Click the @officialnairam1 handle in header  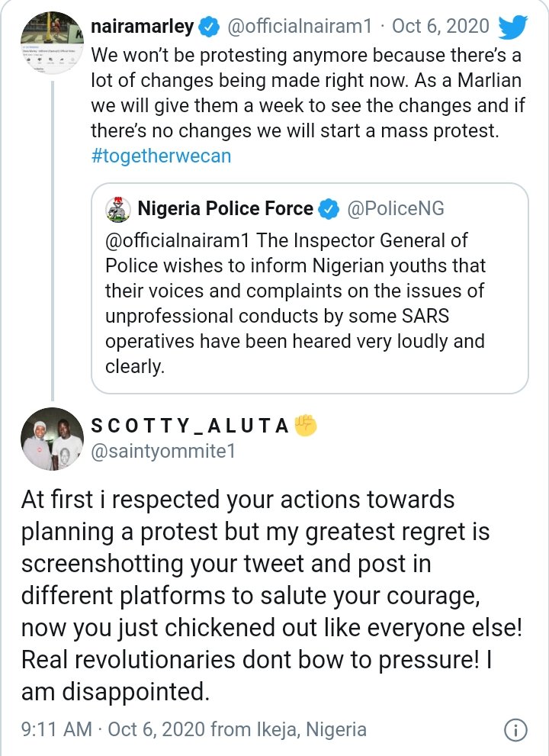click(x=299, y=27)
